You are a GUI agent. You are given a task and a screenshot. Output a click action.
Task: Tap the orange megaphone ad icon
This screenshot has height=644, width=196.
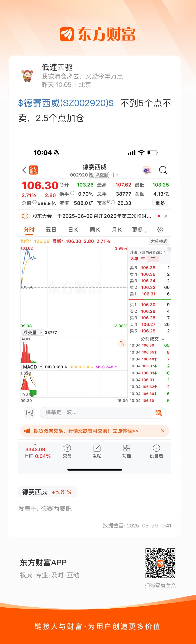click(27, 431)
